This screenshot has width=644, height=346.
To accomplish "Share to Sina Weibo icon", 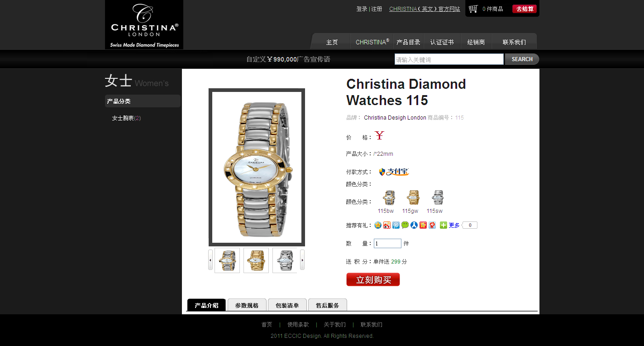I will [x=387, y=225].
